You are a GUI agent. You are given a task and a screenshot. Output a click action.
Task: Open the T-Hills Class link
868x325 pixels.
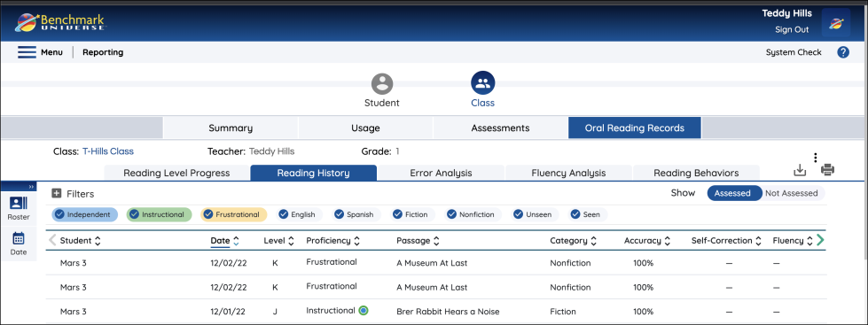(108, 151)
